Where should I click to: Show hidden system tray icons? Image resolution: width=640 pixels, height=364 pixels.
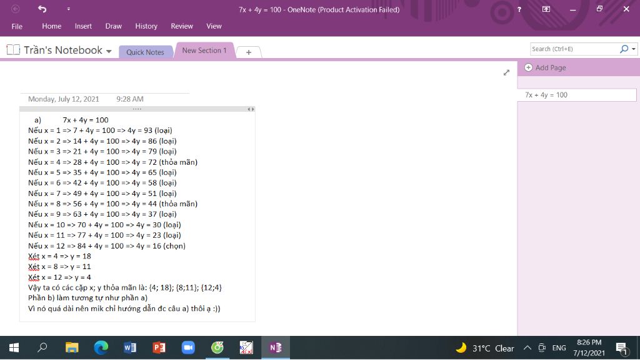[x=527, y=348]
